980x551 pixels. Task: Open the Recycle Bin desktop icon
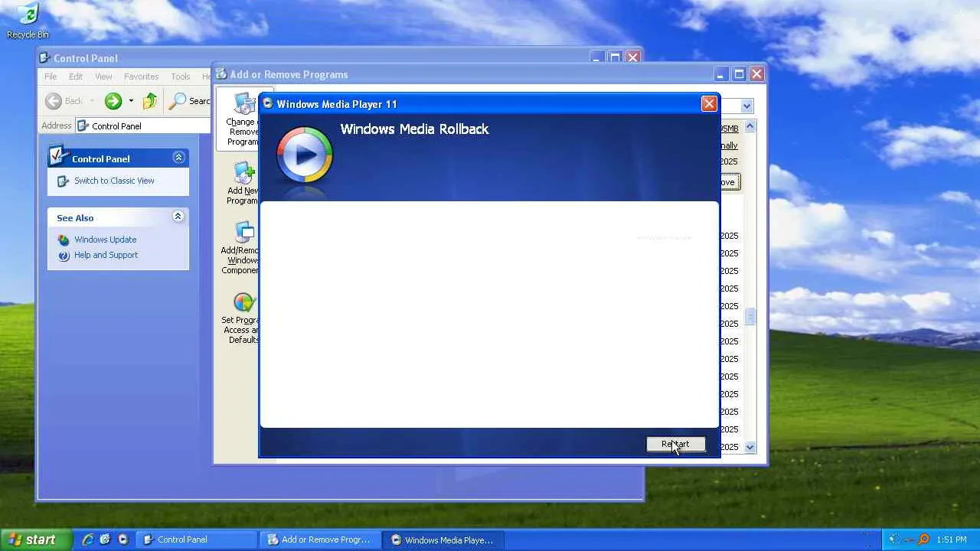(x=28, y=21)
